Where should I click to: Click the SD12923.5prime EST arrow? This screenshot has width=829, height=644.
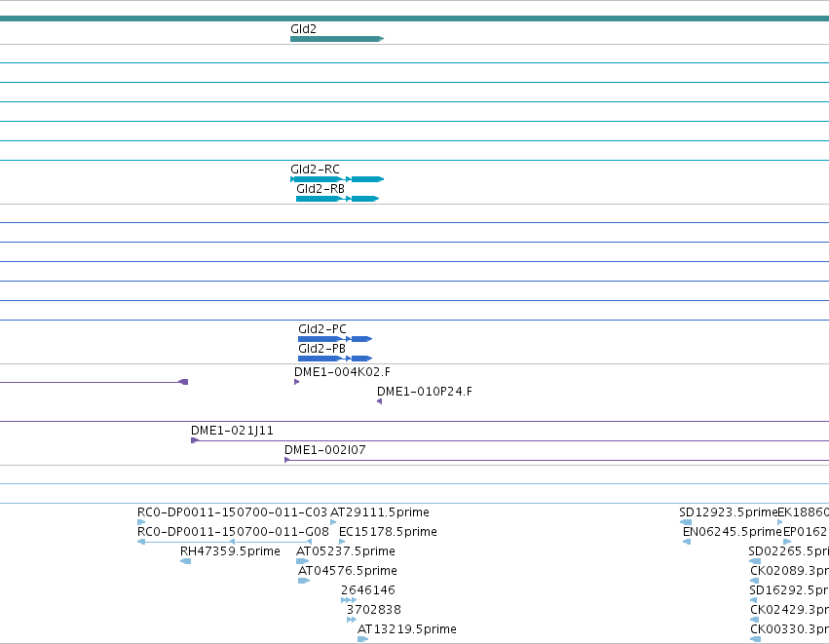pos(685,522)
